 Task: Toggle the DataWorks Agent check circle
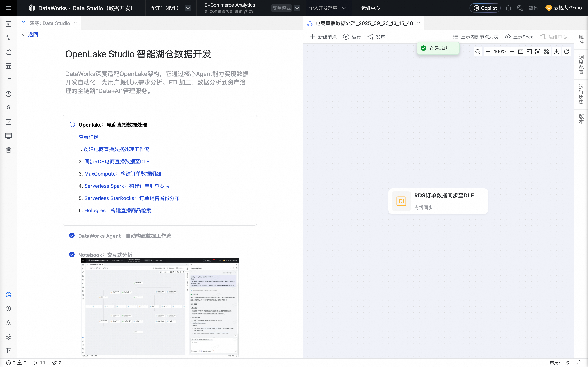[x=72, y=235]
